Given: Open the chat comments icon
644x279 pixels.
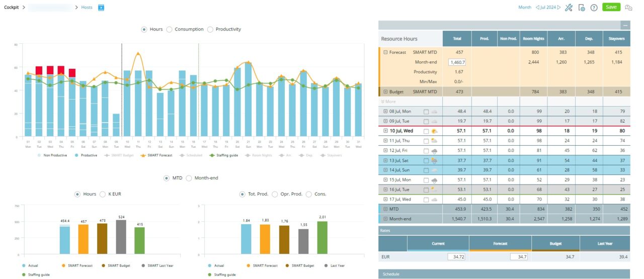Looking at the screenshot, I should click(x=628, y=8).
